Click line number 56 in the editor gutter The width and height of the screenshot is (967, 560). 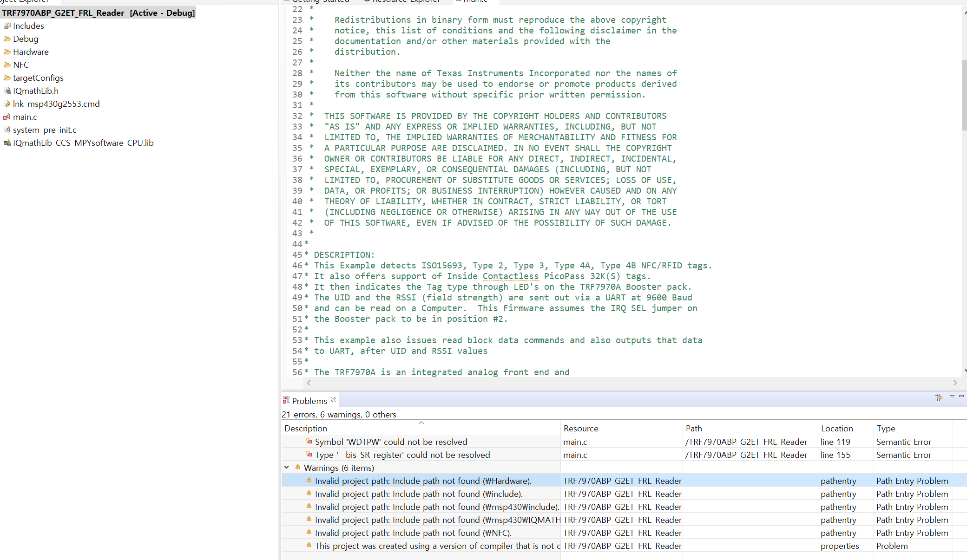coord(297,372)
